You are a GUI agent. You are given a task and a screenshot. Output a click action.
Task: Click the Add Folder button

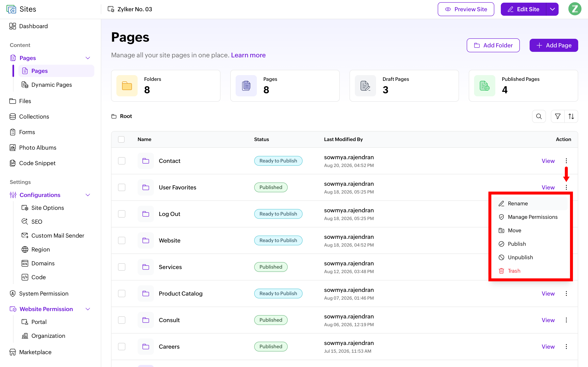pos(493,45)
